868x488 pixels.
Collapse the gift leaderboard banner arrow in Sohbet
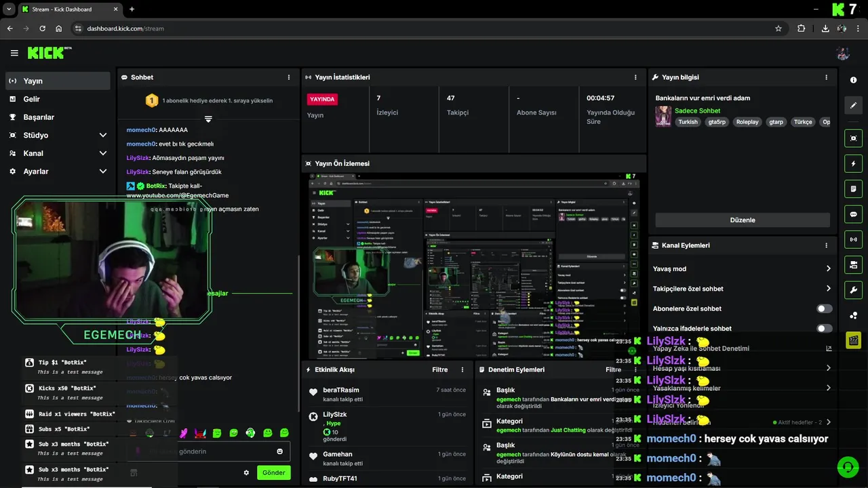point(208,119)
